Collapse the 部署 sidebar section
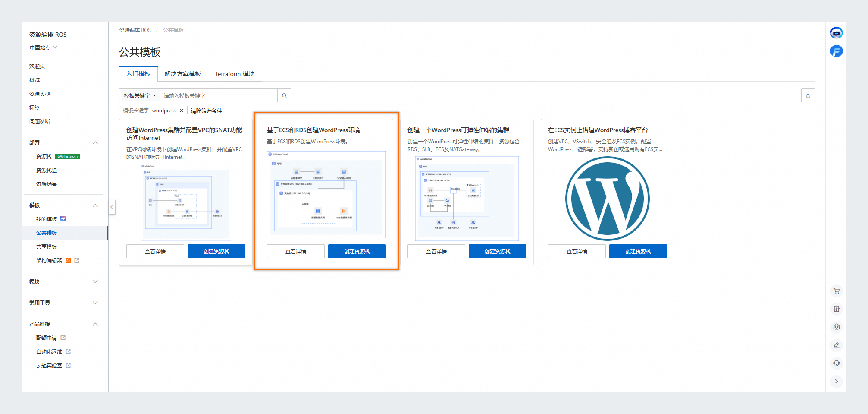The image size is (868, 414). coord(95,142)
